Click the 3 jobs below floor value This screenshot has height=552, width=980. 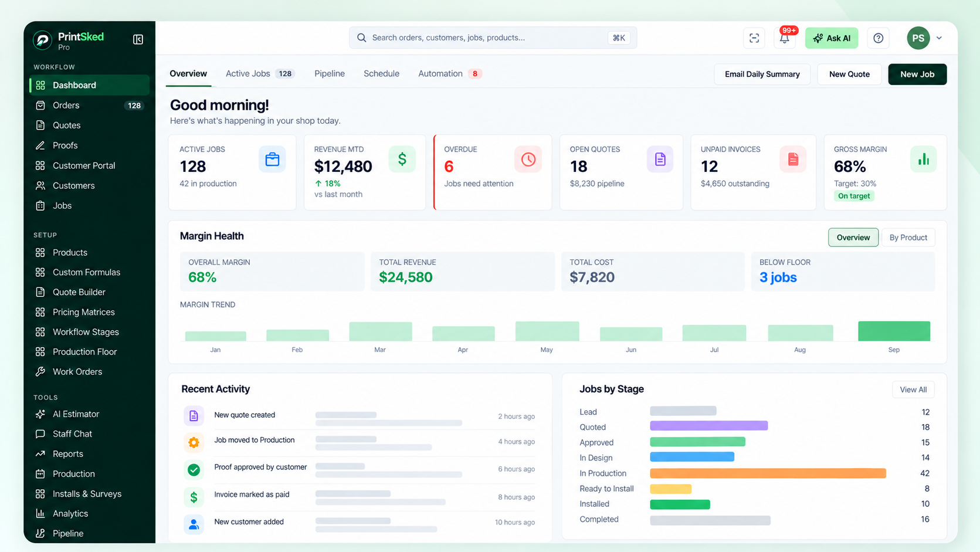coord(778,277)
